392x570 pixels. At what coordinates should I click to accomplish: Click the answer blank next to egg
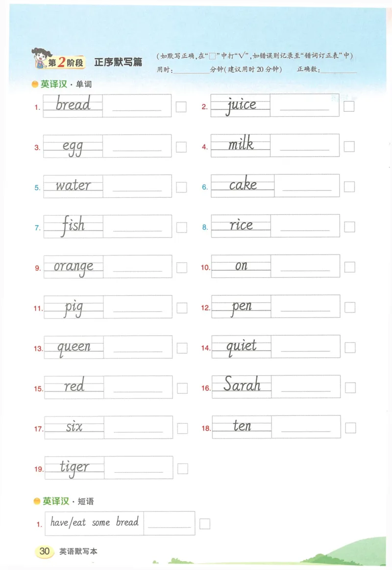[x=137, y=149]
